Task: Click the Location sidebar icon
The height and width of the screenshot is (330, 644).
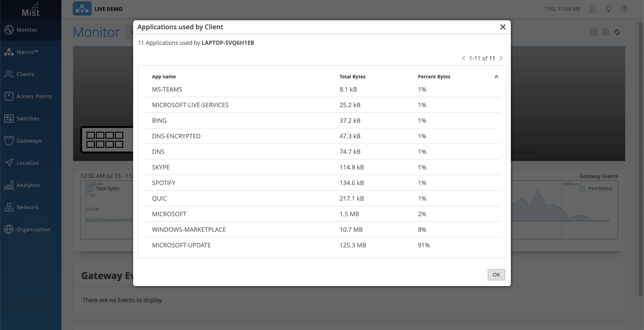Action: point(9,163)
